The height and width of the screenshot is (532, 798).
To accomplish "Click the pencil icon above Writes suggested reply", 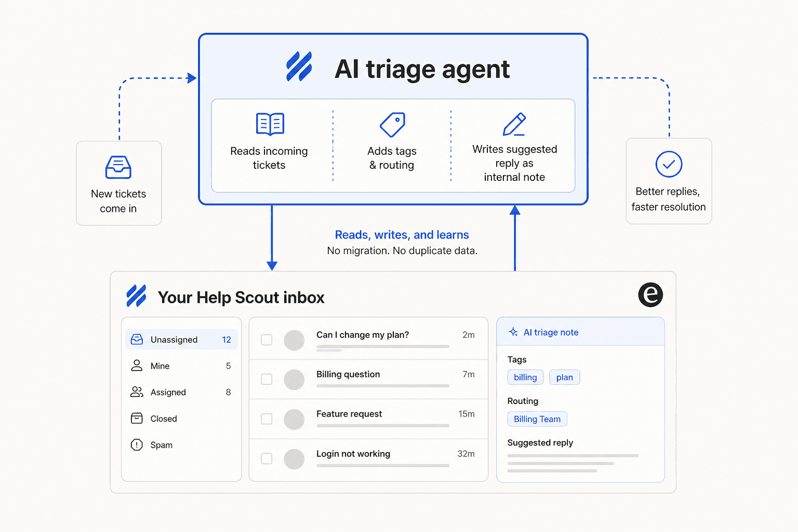I will [x=514, y=124].
